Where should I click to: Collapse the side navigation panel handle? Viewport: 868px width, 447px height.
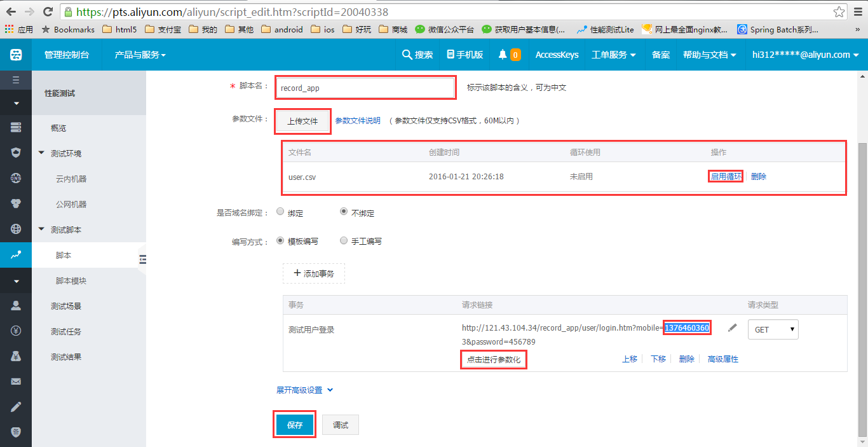click(x=142, y=259)
